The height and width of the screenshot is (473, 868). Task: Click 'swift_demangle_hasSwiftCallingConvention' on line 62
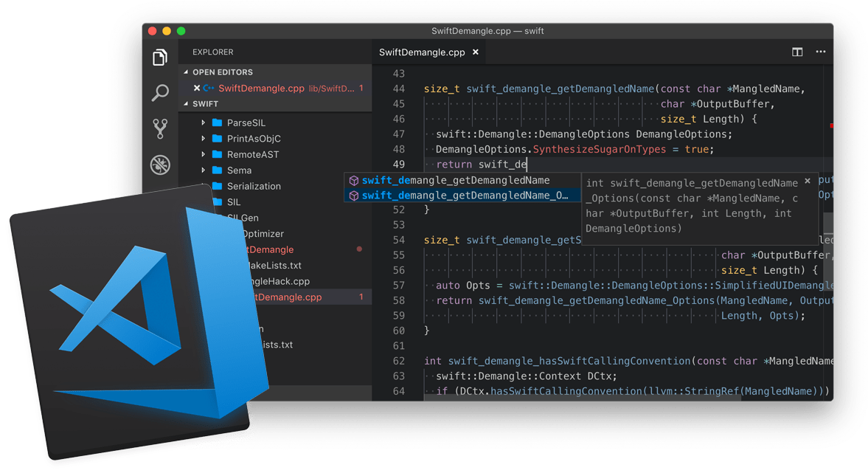569,361
